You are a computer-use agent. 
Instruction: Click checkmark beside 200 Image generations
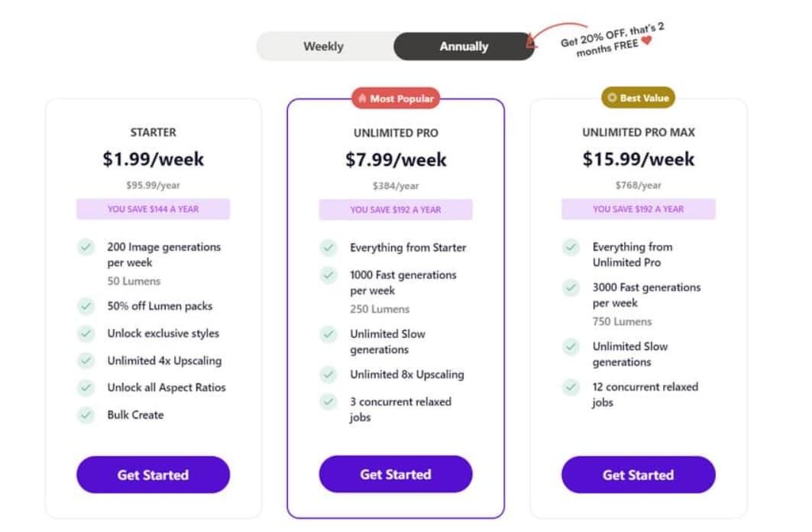pyautogui.click(x=86, y=247)
